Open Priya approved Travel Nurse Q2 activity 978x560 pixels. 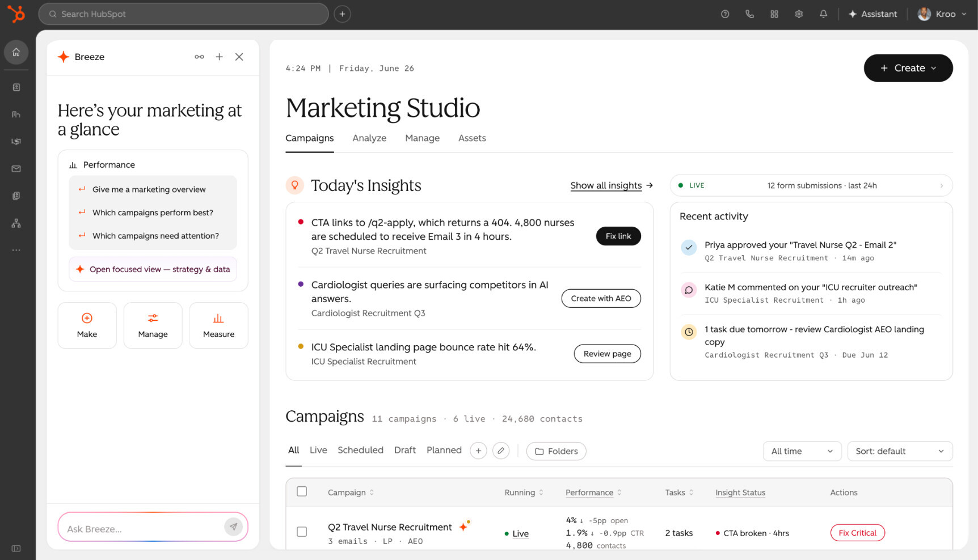(810, 251)
